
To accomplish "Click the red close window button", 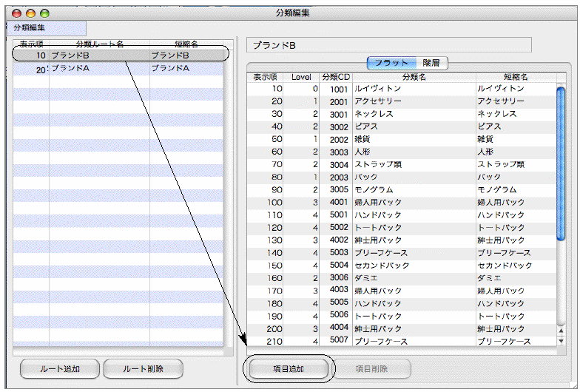I will pos(16,13).
